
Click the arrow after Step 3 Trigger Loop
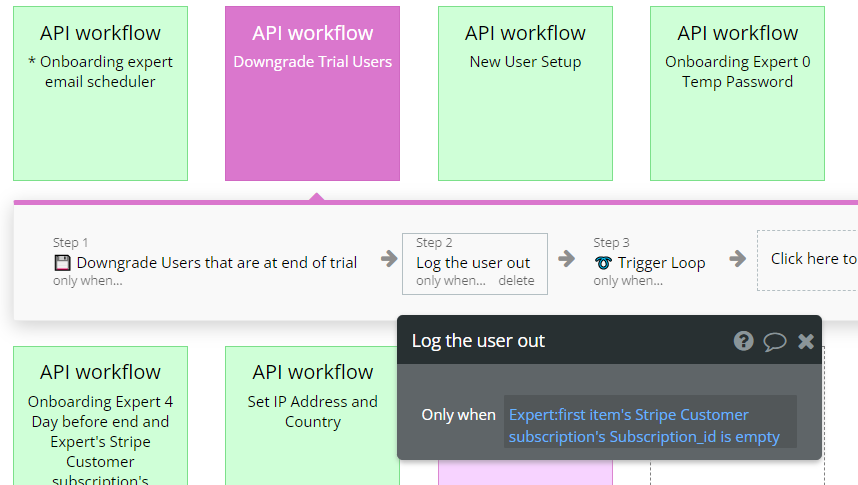(738, 259)
